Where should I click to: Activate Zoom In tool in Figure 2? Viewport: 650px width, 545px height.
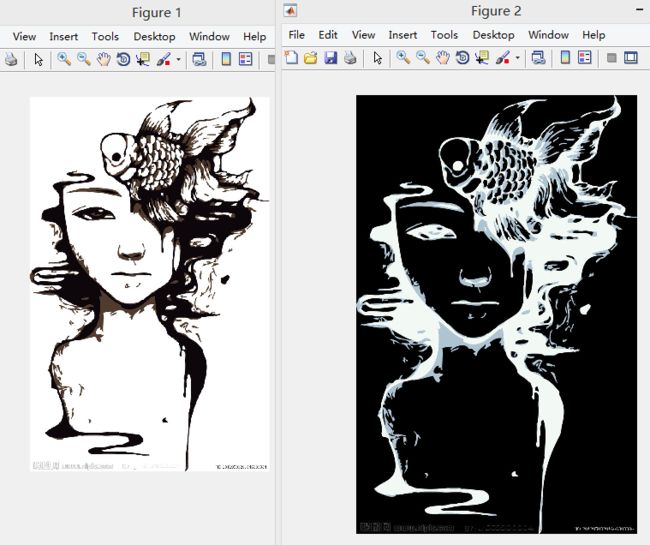click(x=403, y=58)
